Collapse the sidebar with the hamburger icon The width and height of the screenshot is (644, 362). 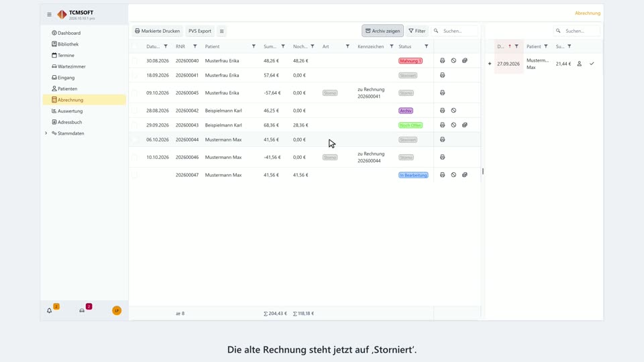49,14
